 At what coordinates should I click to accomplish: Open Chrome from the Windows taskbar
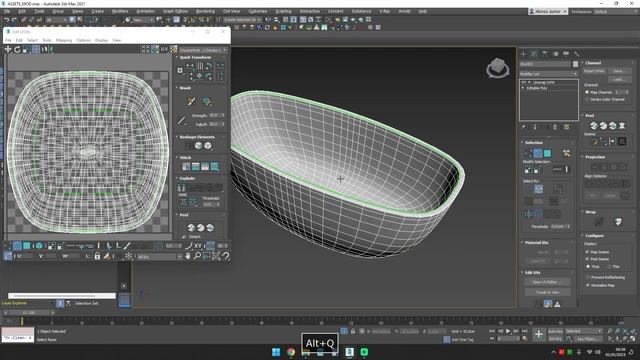[x=291, y=352]
